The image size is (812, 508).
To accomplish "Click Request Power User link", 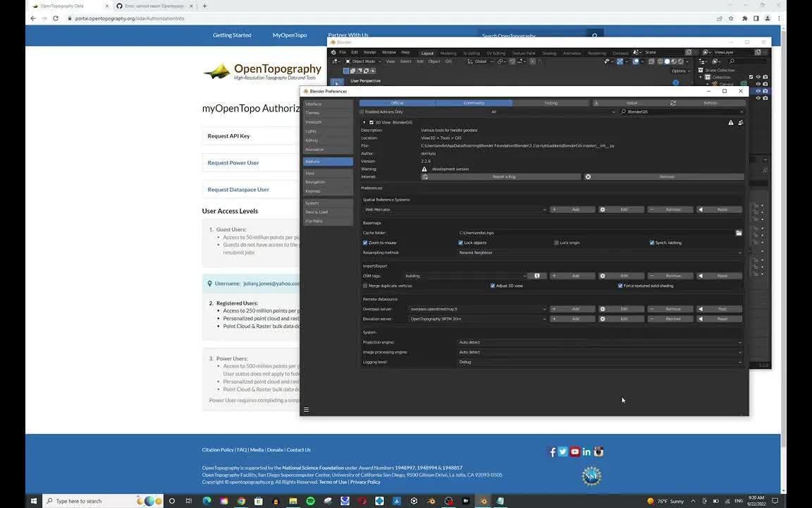I will [x=233, y=163].
